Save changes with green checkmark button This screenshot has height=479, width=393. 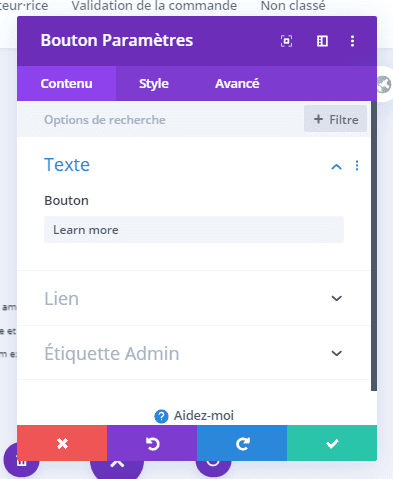(x=332, y=443)
